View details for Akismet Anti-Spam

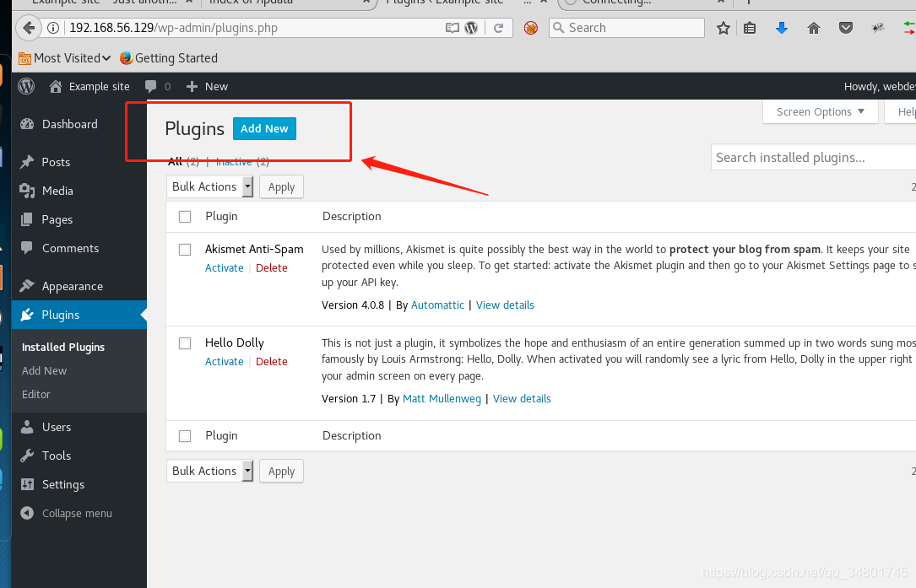pyautogui.click(x=505, y=305)
